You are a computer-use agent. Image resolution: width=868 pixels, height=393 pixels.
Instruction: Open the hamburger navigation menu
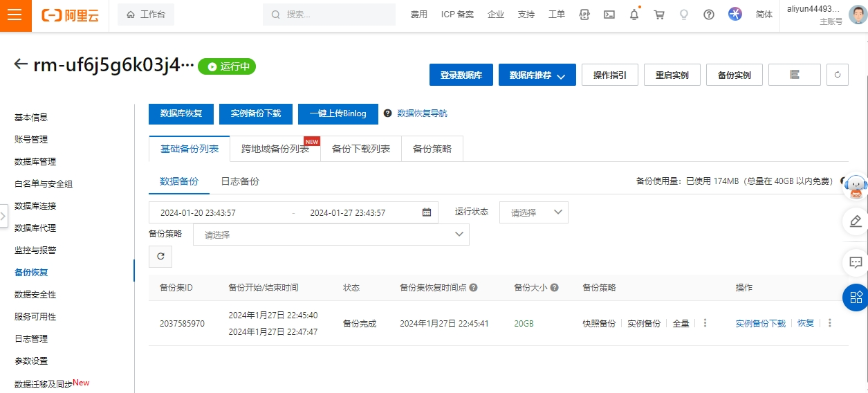(15, 15)
